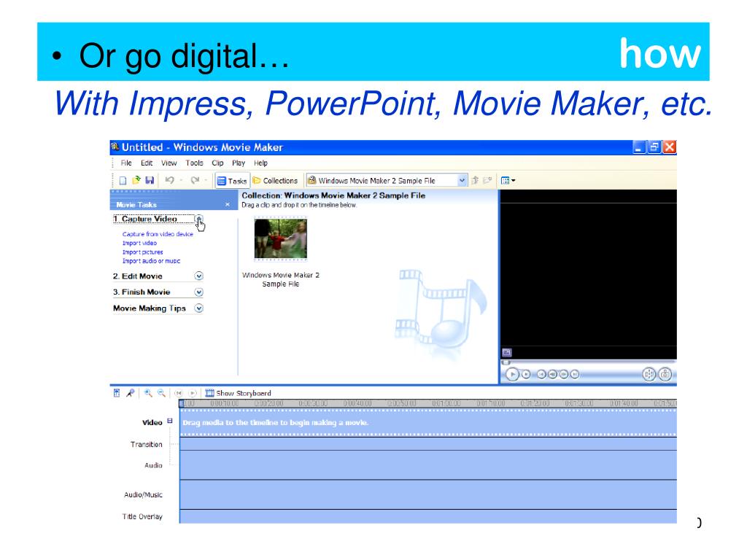Collapse the Video track with its minus box
Viewport: 747px width, 560px height.
[x=169, y=421]
